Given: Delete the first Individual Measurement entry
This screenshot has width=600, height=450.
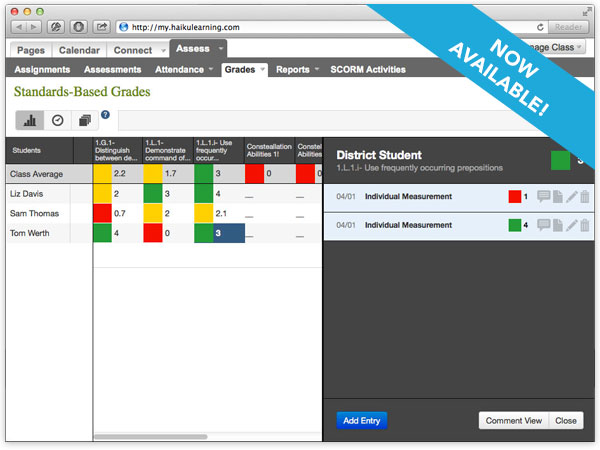Looking at the screenshot, I should 585,197.
